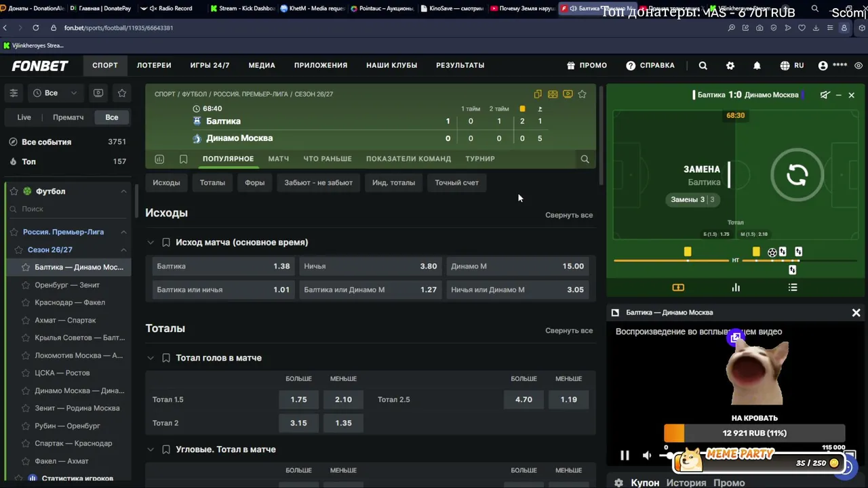
Task: Pin Тотал голов в матче bookmark
Action: (166, 358)
